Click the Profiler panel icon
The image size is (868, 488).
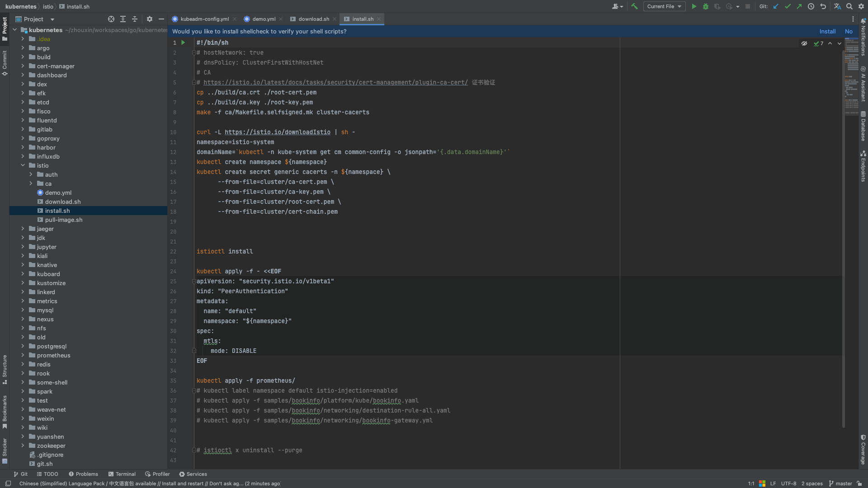158,474
